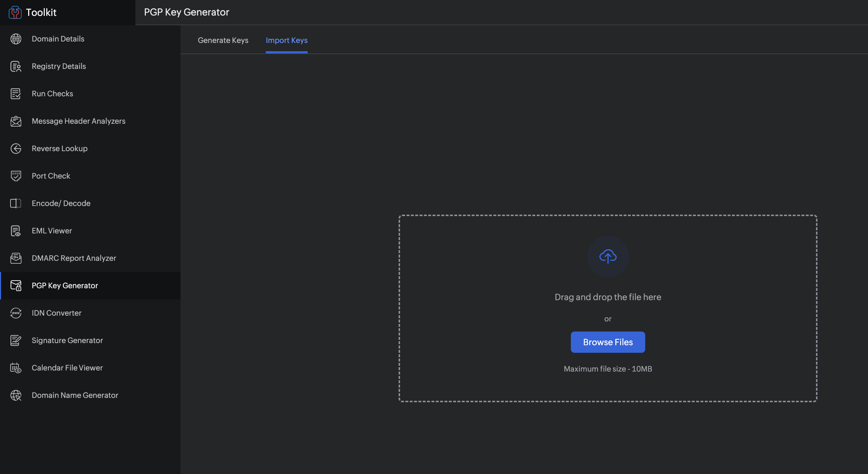Click the Run Checks checklist icon
The height and width of the screenshot is (474, 868).
tap(16, 94)
